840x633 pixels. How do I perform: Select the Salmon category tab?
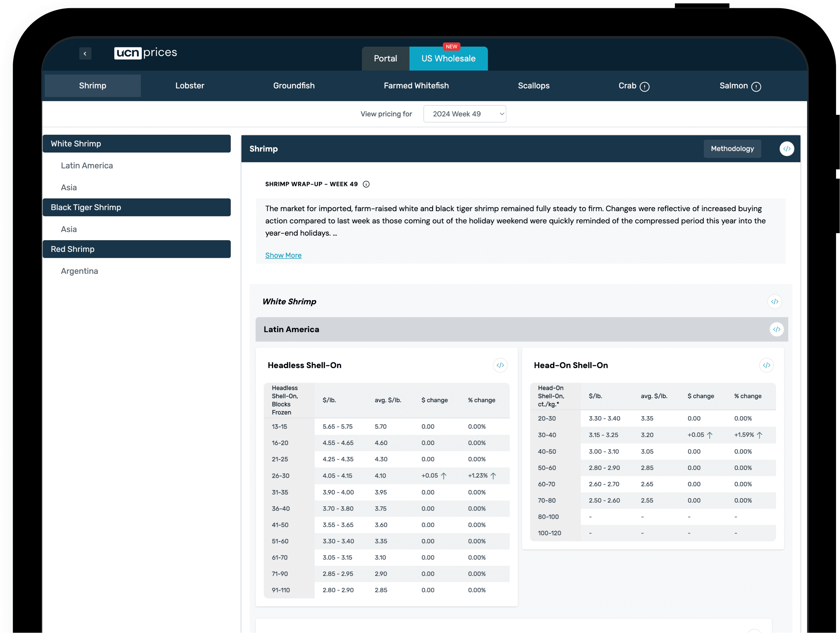[733, 86]
